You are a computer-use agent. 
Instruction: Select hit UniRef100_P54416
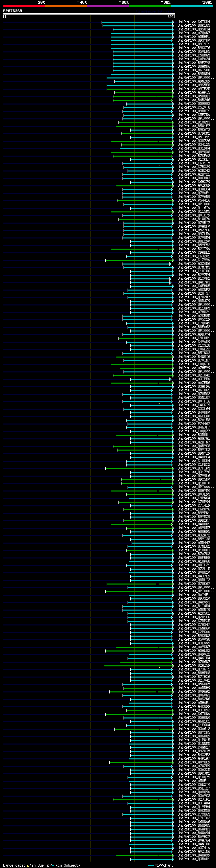tap(194, 201)
